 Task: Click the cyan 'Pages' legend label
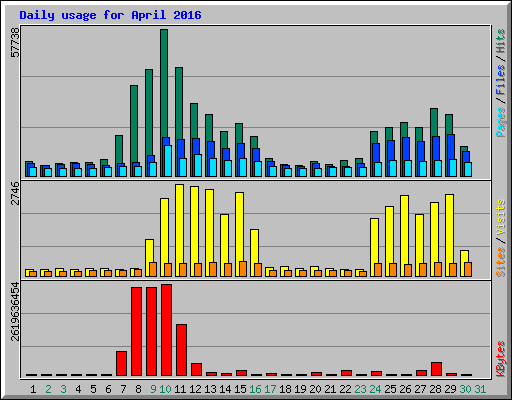click(501, 122)
